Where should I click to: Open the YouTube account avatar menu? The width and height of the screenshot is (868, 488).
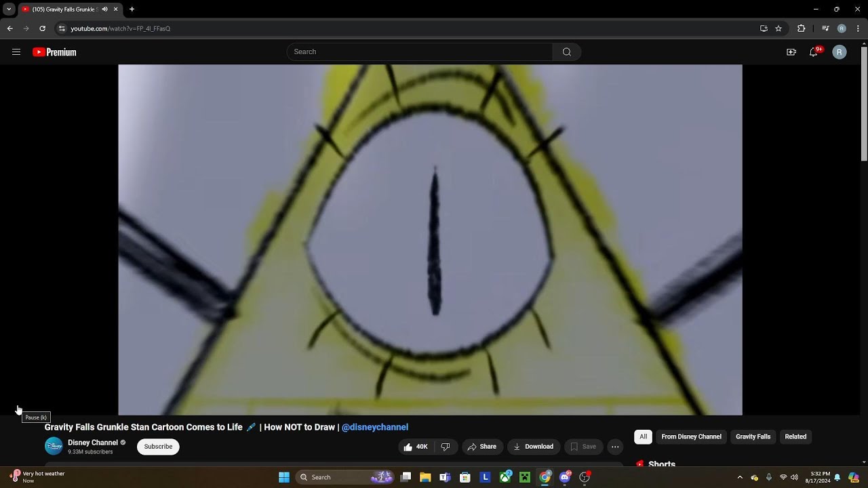pos(840,52)
